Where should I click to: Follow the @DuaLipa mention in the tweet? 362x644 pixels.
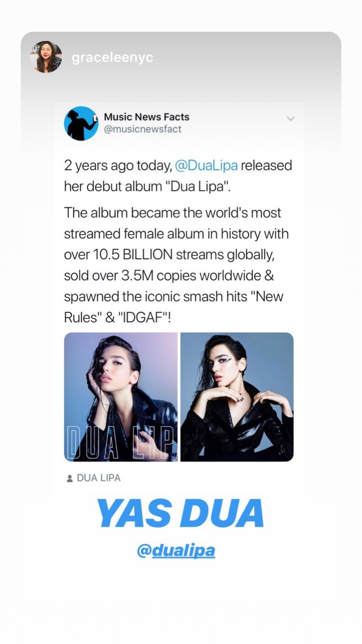206,166
